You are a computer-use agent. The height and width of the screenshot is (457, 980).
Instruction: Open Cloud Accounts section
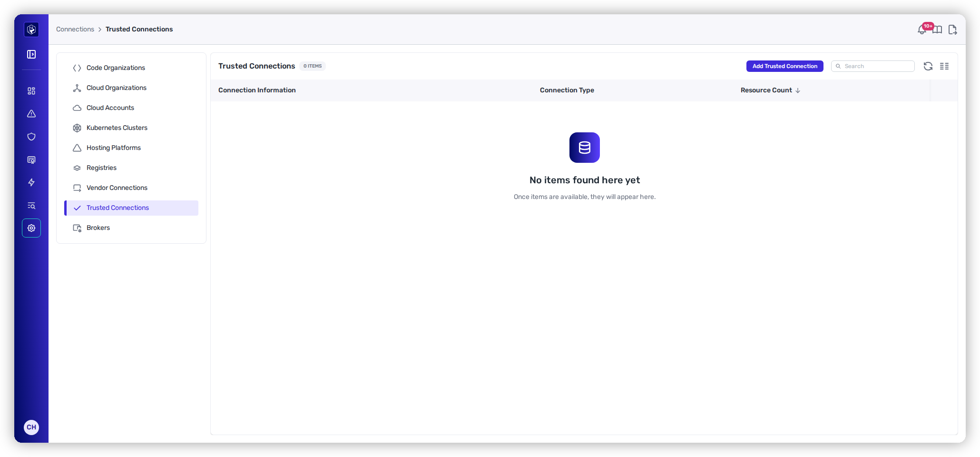pos(131,108)
